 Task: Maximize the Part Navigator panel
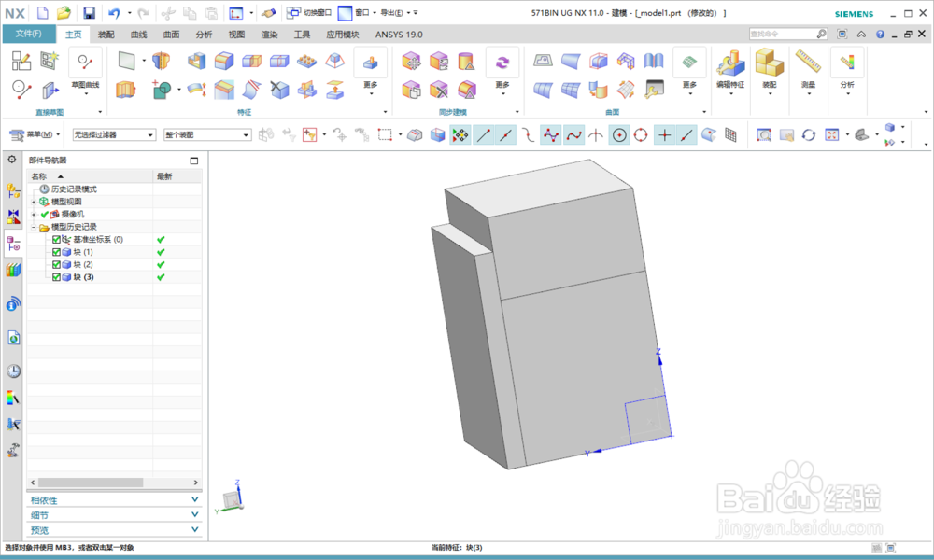pyautogui.click(x=193, y=161)
